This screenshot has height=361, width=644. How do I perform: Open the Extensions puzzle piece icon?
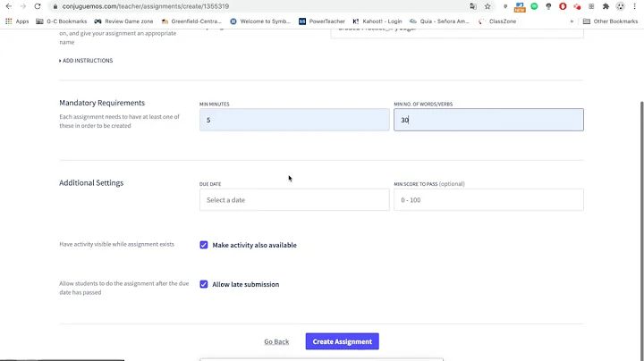pos(606,6)
